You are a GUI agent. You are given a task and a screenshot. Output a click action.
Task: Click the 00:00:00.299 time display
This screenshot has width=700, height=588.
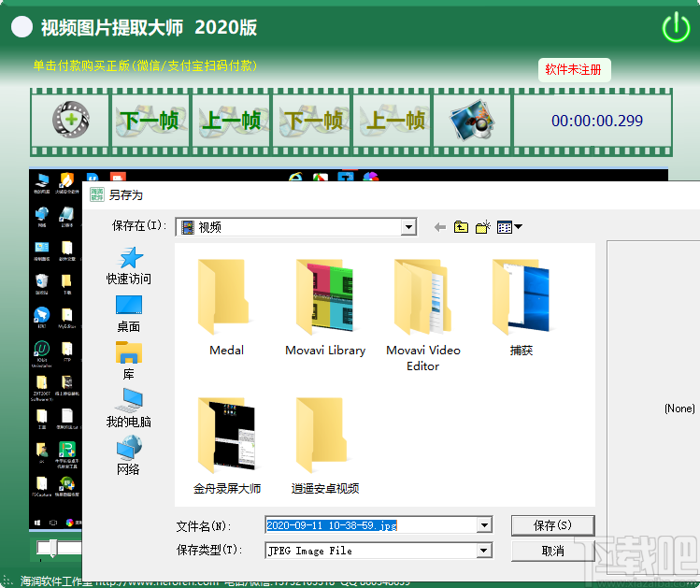(x=597, y=121)
